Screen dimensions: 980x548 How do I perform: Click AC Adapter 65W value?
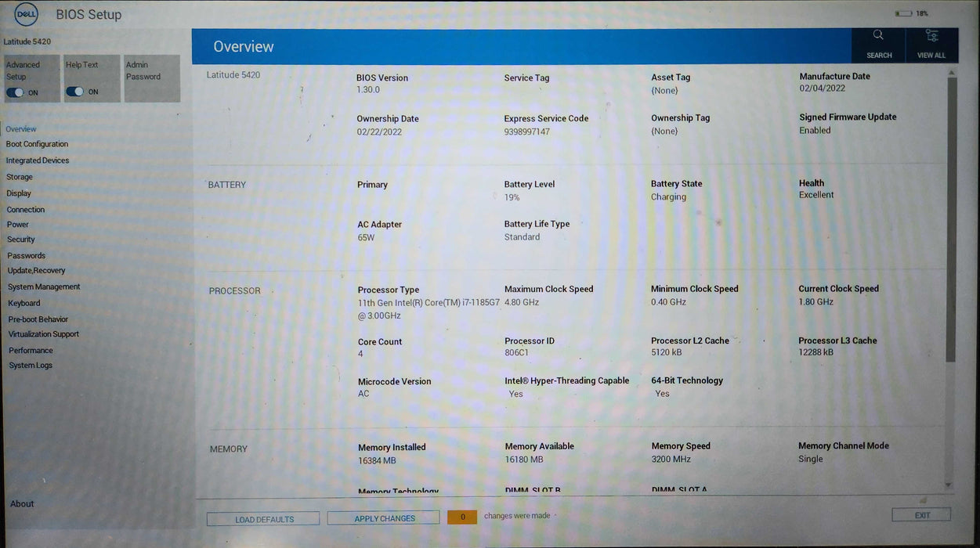click(x=366, y=237)
